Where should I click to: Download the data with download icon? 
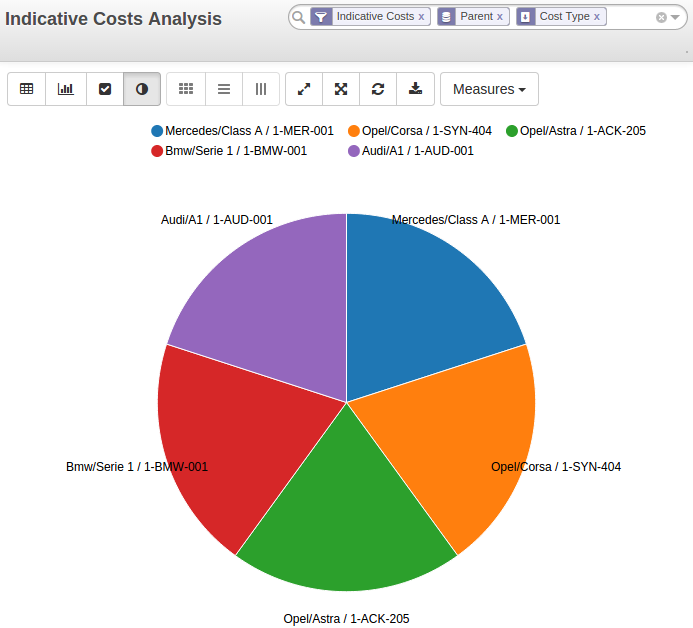415,89
